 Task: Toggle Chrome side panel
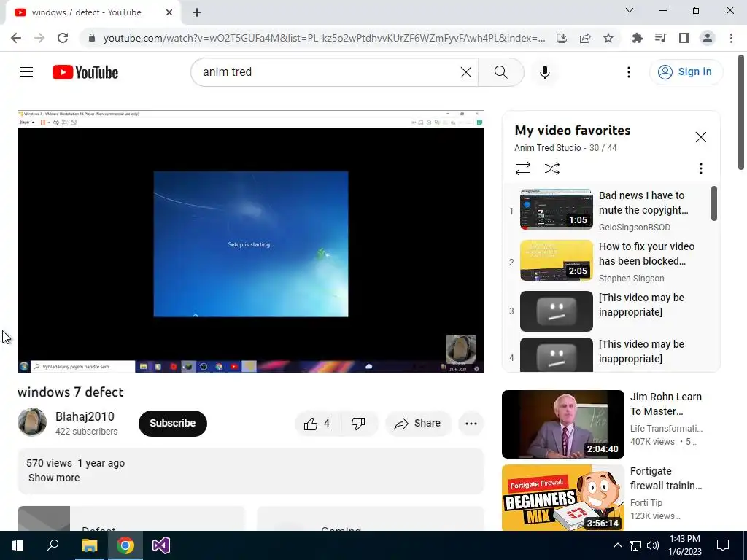click(x=684, y=38)
